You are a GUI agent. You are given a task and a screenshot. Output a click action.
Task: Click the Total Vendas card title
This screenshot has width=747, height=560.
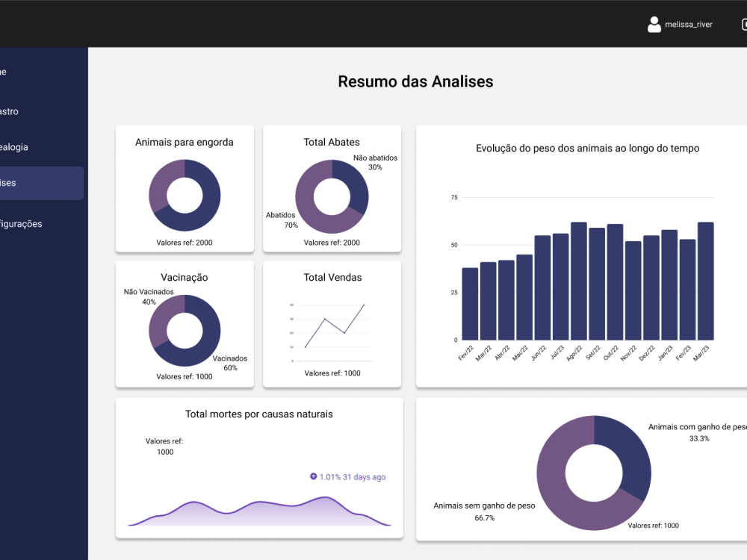pos(332,277)
